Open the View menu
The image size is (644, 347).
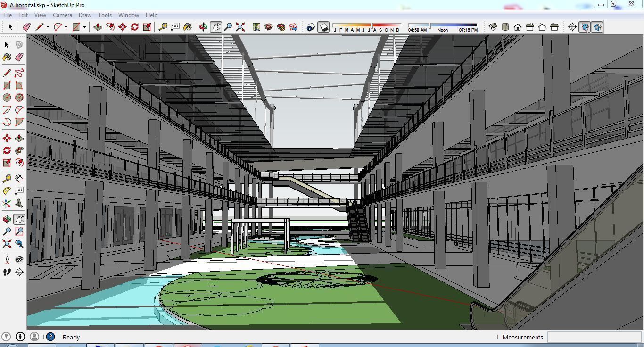[40, 15]
